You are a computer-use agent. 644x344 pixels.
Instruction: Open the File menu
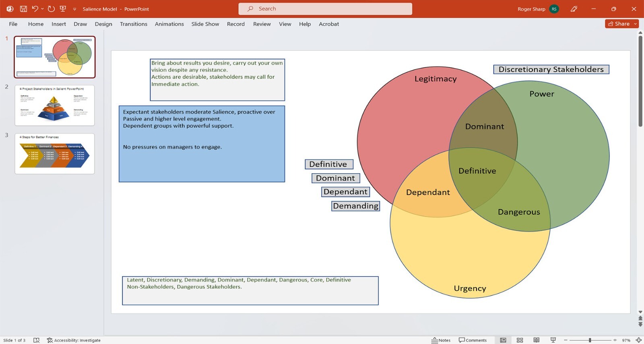click(13, 24)
